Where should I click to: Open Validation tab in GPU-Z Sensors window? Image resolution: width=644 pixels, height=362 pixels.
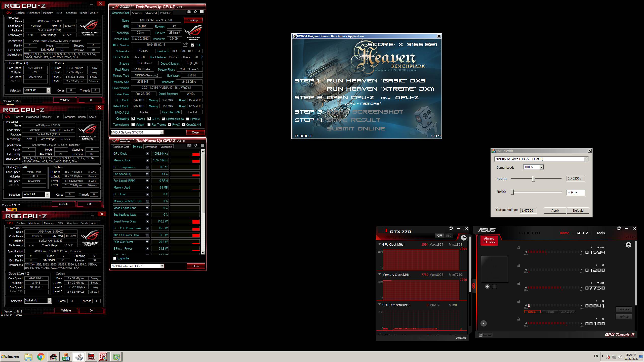[x=166, y=147]
